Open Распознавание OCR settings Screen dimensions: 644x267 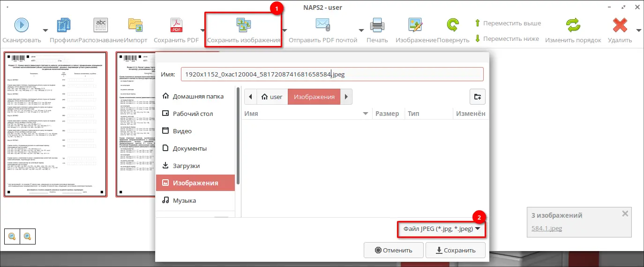101,25
